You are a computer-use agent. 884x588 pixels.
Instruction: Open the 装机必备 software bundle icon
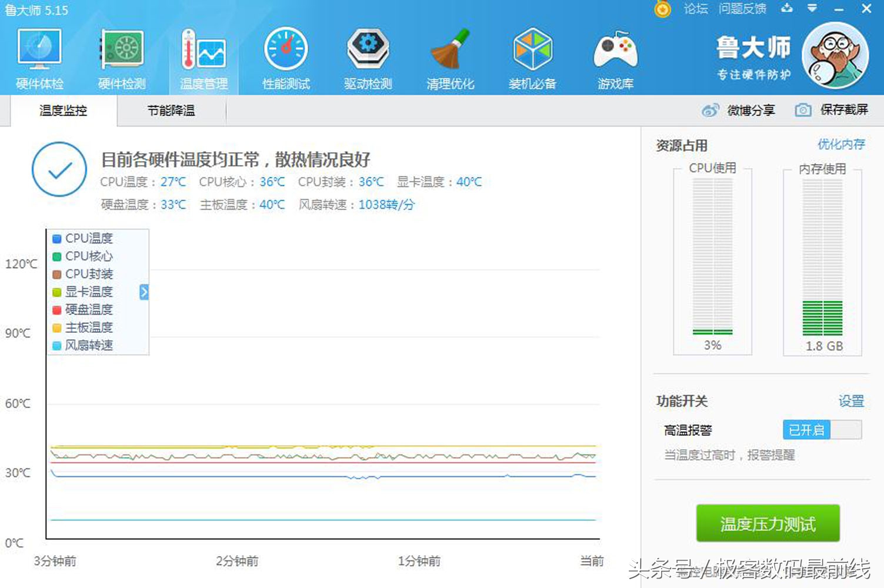click(x=532, y=56)
